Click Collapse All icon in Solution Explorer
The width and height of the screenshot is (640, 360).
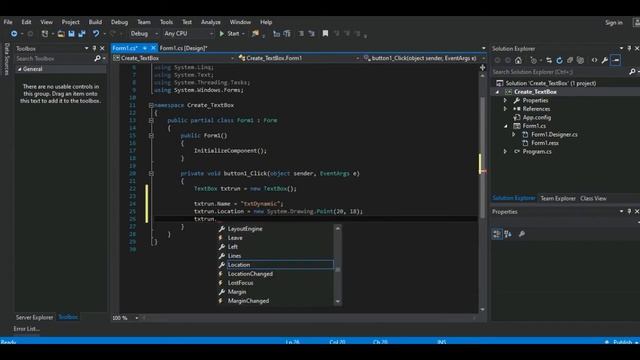(570, 60)
